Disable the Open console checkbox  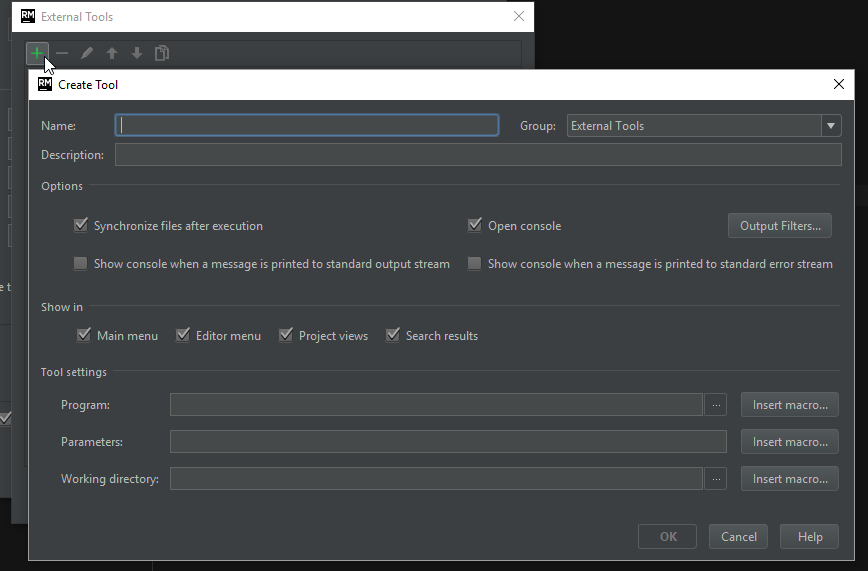pyautogui.click(x=475, y=226)
